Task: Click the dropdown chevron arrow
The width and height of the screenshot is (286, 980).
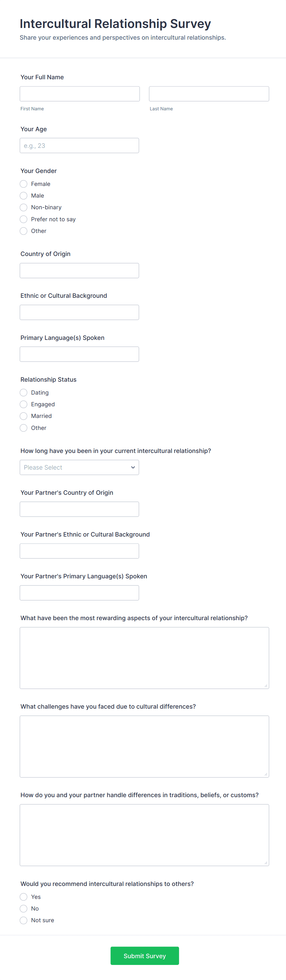Action: point(133,467)
